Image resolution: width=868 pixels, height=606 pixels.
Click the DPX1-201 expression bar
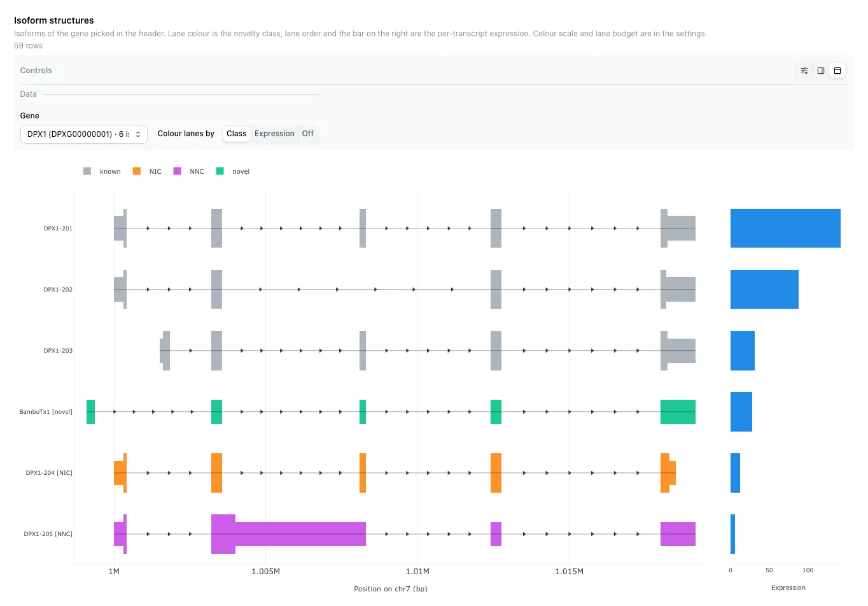tap(785, 229)
